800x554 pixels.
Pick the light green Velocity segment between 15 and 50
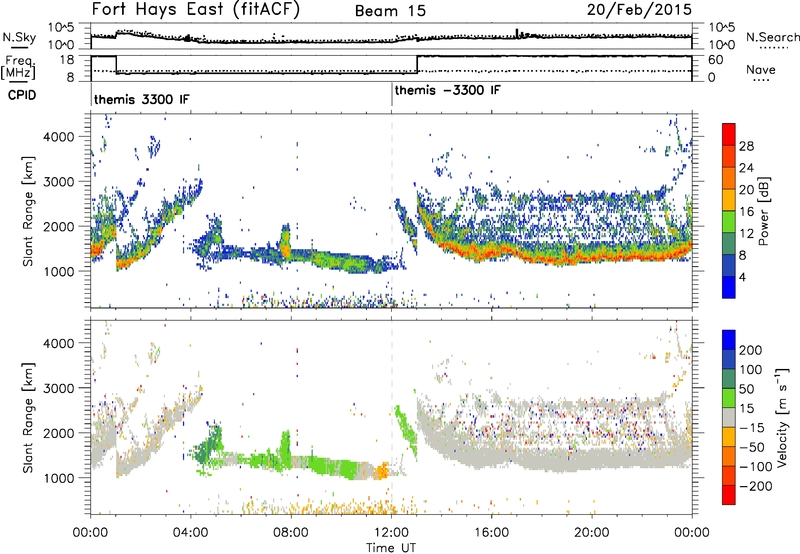tap(729, 398)
